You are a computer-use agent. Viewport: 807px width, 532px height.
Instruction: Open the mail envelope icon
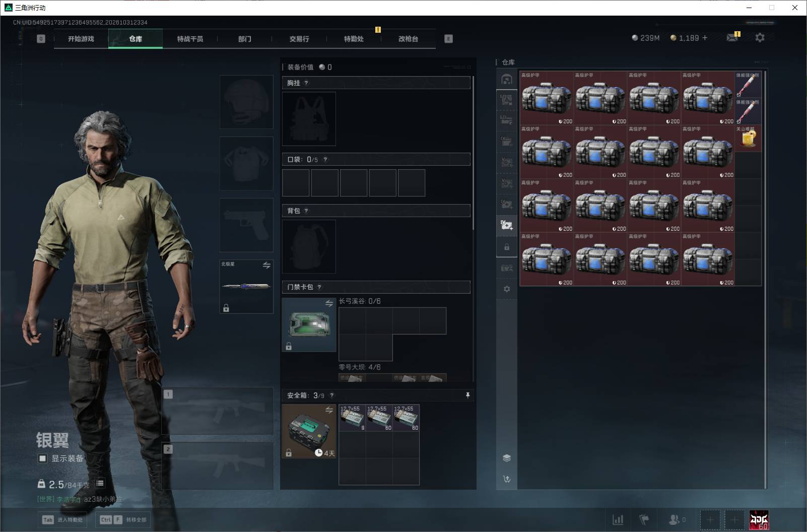[732, 38]
